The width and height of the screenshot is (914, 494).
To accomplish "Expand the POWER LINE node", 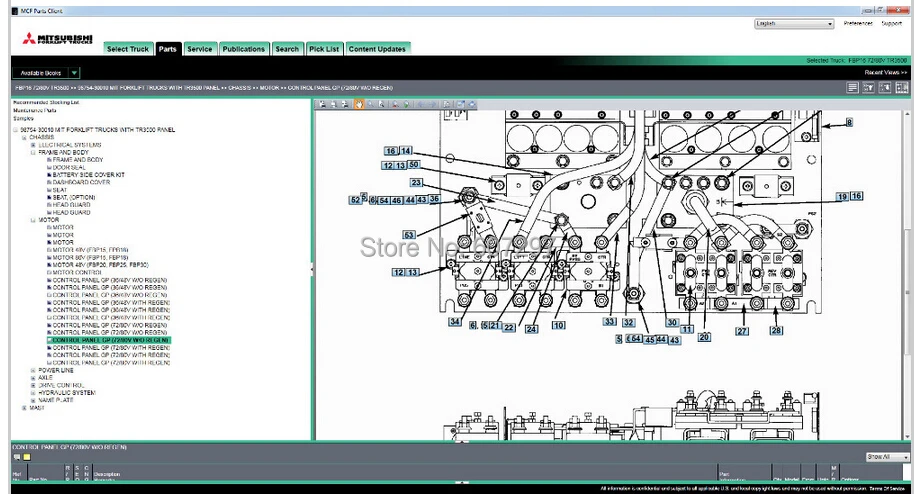I will [33, 370].
